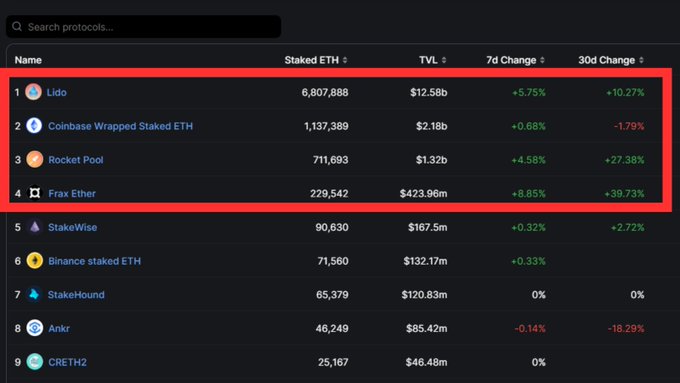Image resolution: width=680 pixels, height=383 pixels.
Task: Click the StakeHound logo icon
Action: point(34,295)
